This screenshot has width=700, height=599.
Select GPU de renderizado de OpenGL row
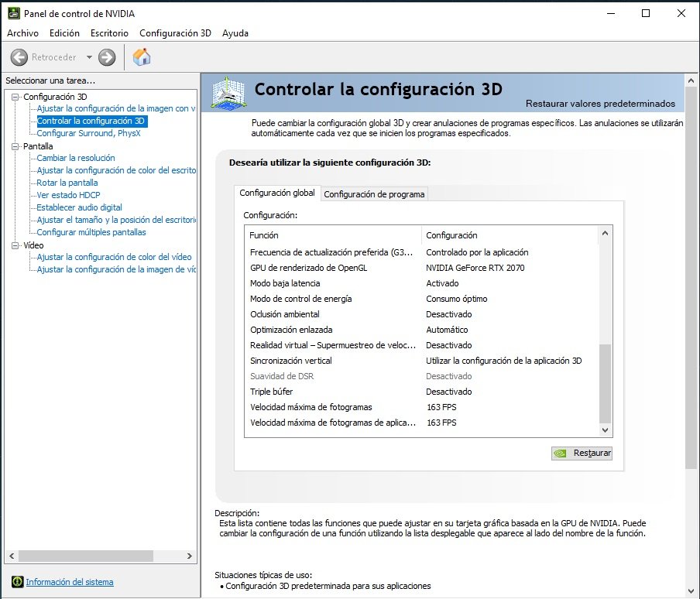click(421, 268)
